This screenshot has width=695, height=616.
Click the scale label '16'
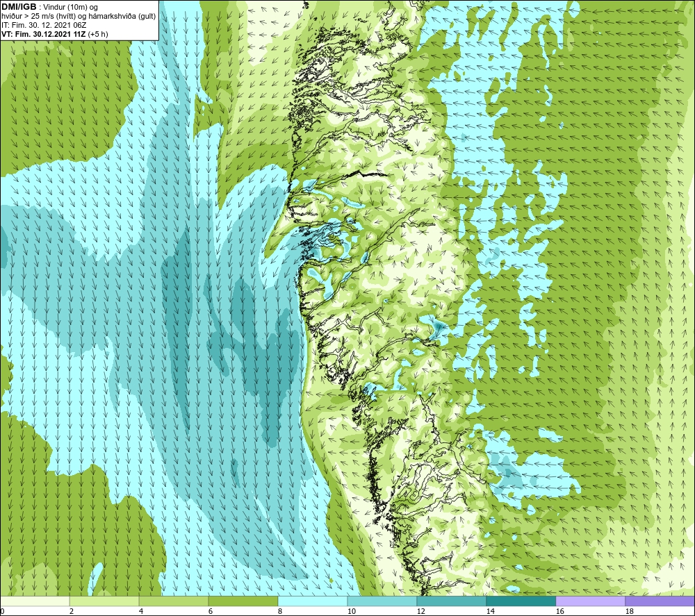[559, 612]
